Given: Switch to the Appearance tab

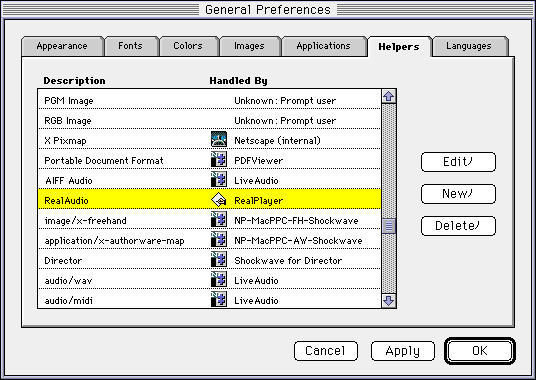Looking at the screenshot, I should click(62, 46).
